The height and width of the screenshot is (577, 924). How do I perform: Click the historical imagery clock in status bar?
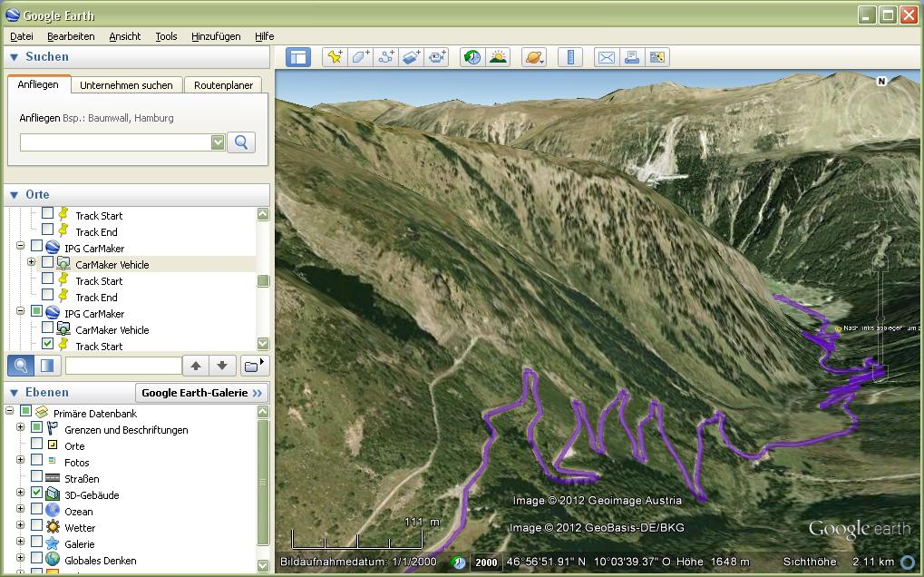458,562
